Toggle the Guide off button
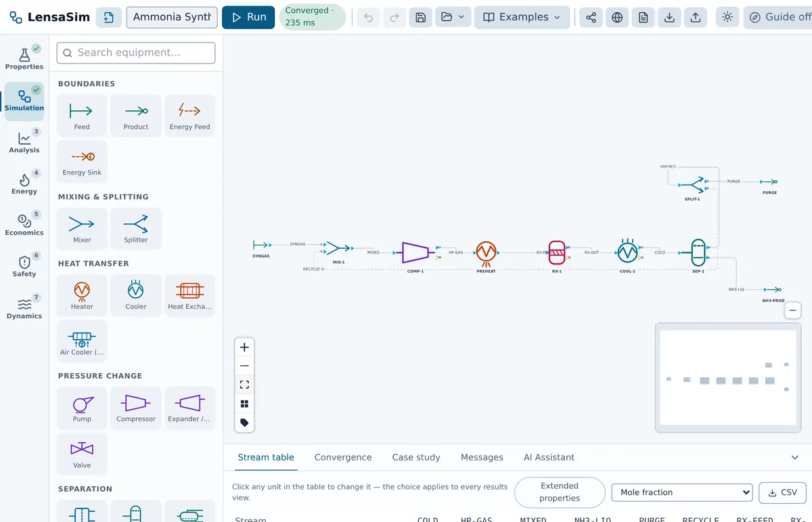Image resolution: width=812 pixels, height=522 pixels. 780,18
